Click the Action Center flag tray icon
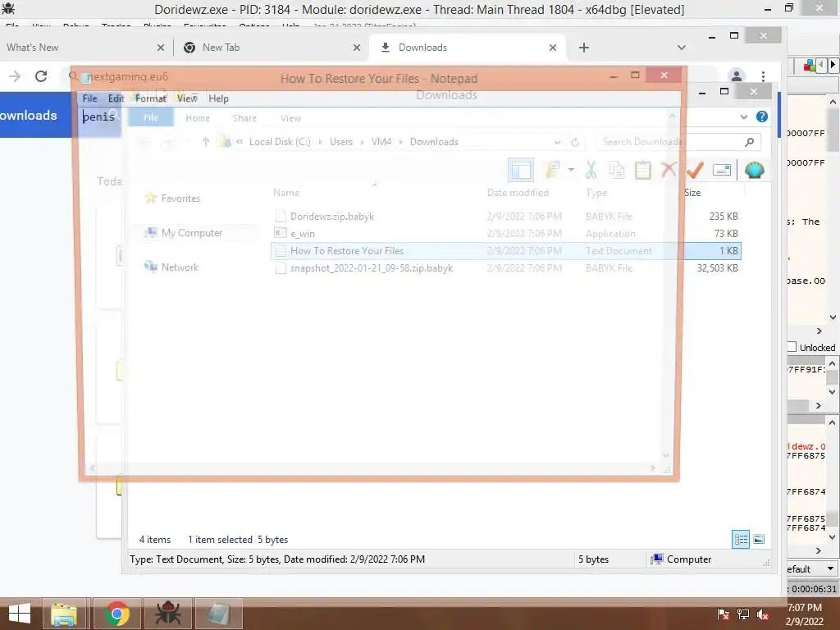Viewport: 840px width, 630px height. [x=724, y=614]
